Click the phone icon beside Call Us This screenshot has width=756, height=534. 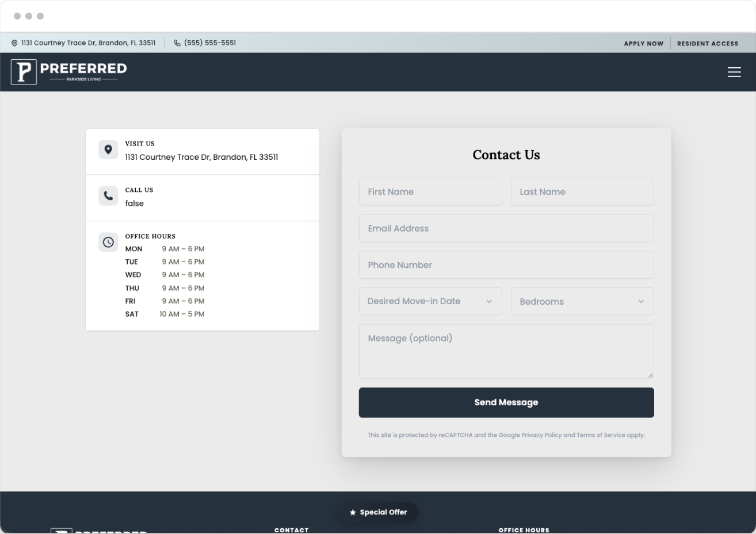[x=108, y=196]
